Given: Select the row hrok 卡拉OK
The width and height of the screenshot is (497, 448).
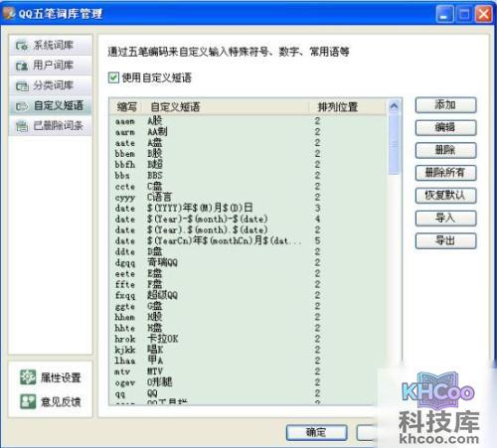Looking at the screenshot, I should tap(248, 339).
